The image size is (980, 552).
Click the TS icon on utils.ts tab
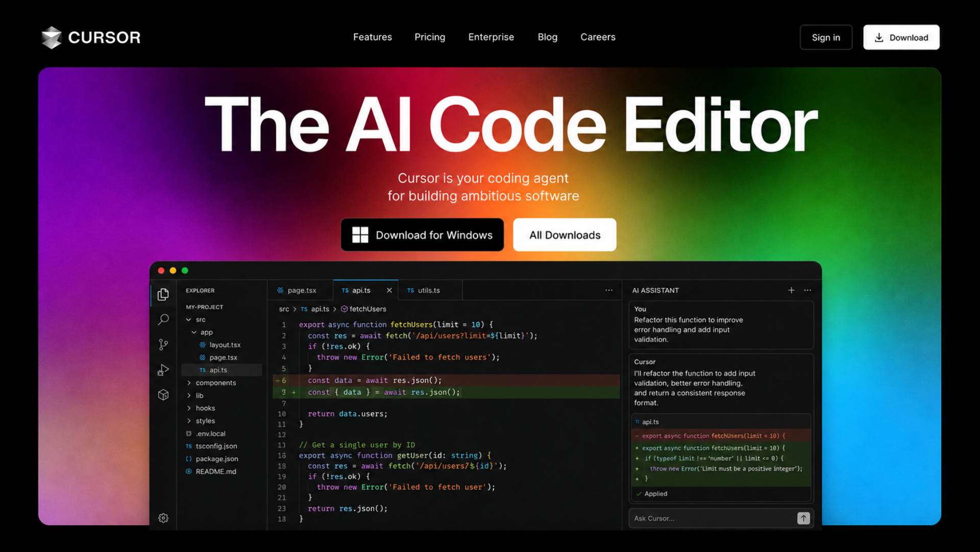411,290
